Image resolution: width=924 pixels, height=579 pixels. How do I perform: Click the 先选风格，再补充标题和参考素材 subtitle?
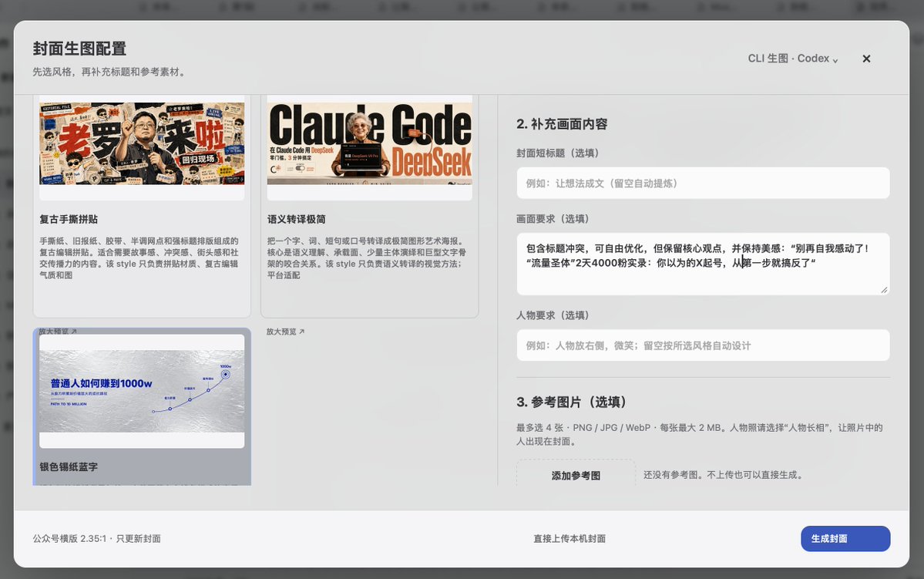tap(111, 72)
